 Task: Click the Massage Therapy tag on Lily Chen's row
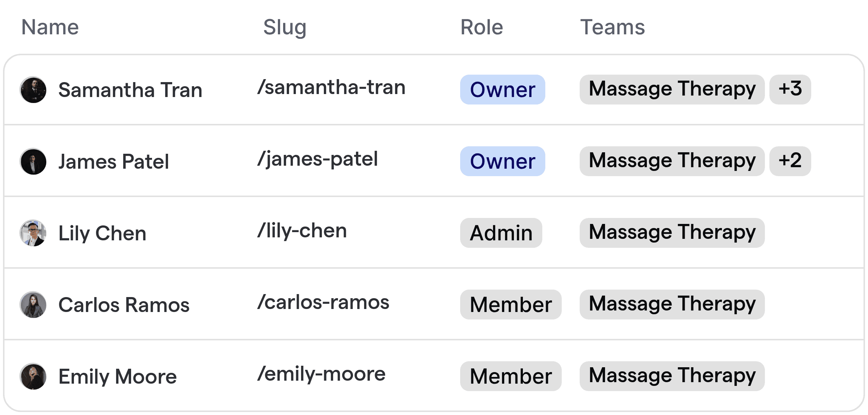tap(672, 233)
